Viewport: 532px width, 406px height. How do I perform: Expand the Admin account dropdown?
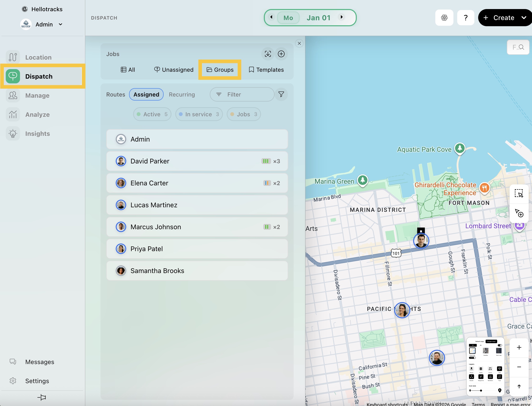pos(60,24)
